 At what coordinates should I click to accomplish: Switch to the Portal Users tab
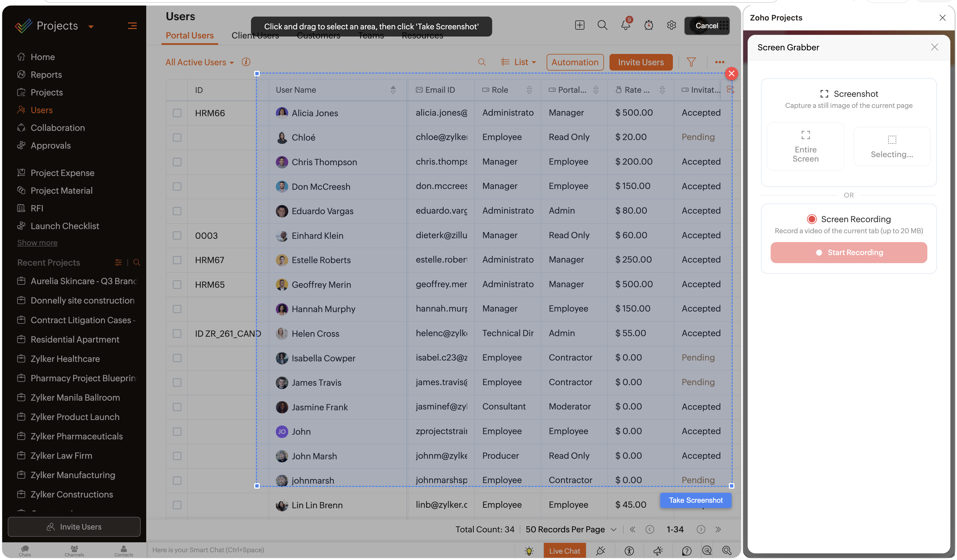point(189,35)
